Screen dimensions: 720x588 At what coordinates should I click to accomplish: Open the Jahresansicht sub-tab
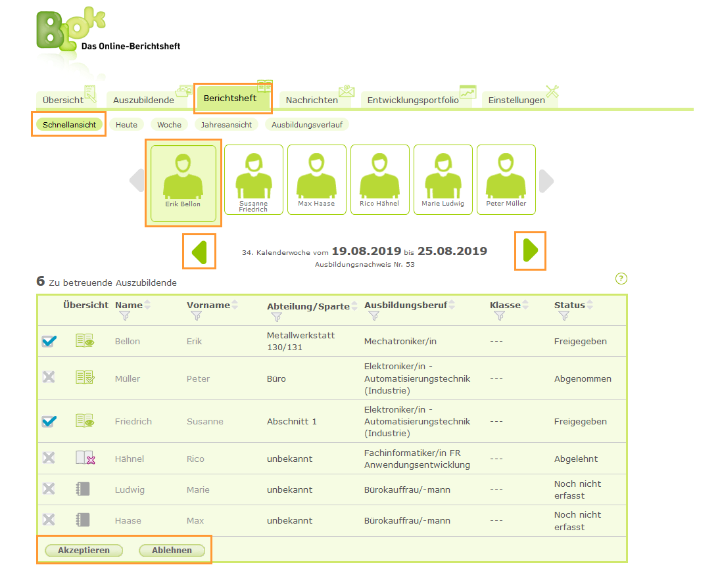[226, 124]
